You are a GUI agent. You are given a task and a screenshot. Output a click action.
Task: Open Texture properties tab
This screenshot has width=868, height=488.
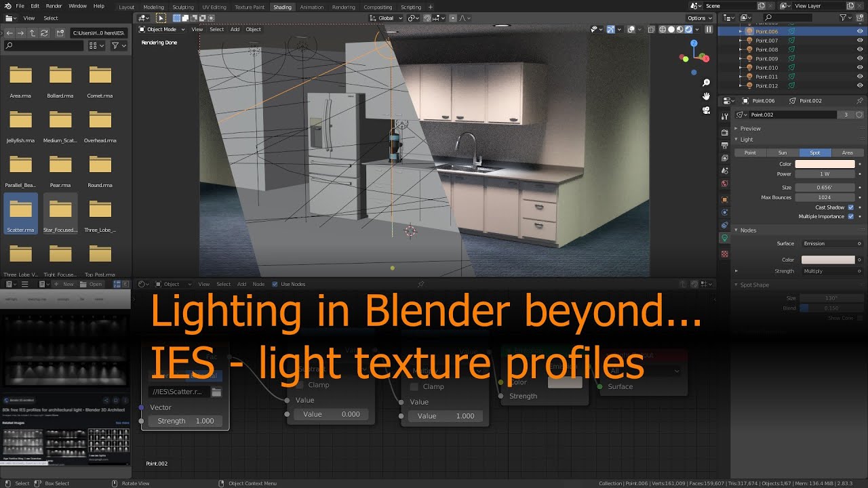724,254
